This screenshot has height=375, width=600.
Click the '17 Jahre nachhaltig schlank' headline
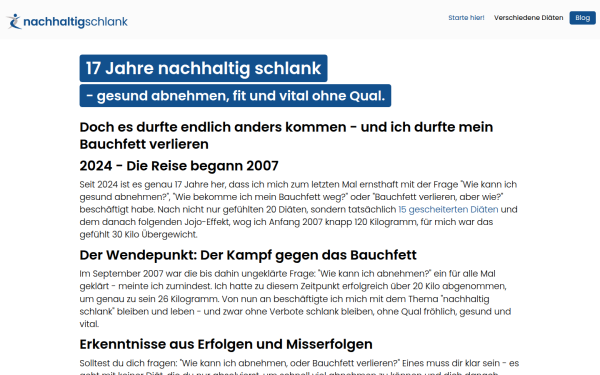(x=203, y=68)
